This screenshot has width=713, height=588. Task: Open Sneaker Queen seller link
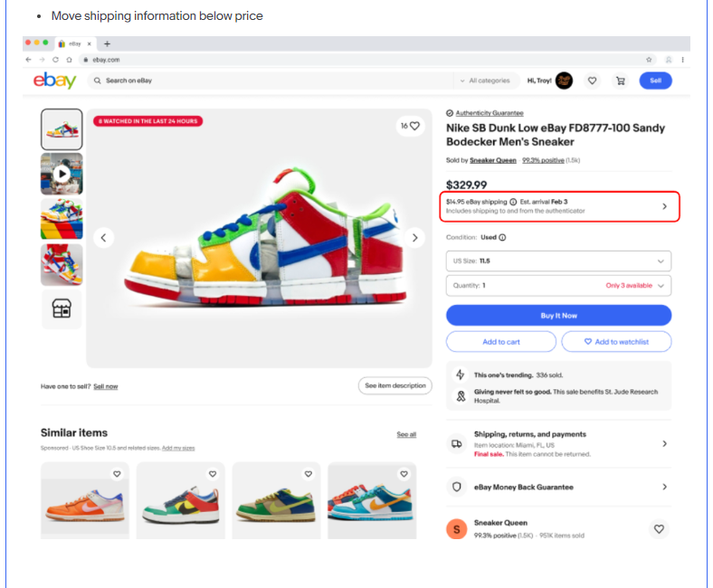(x=493, y=160)
